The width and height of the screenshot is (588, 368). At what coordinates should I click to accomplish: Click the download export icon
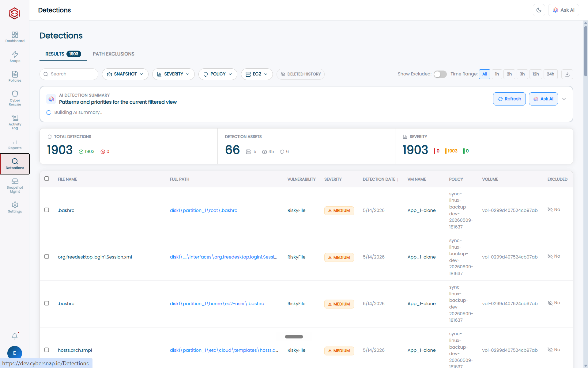pos(567,74)
